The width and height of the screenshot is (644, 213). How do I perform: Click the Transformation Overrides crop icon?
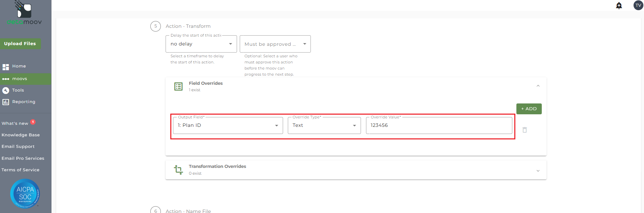click(178, 170)
